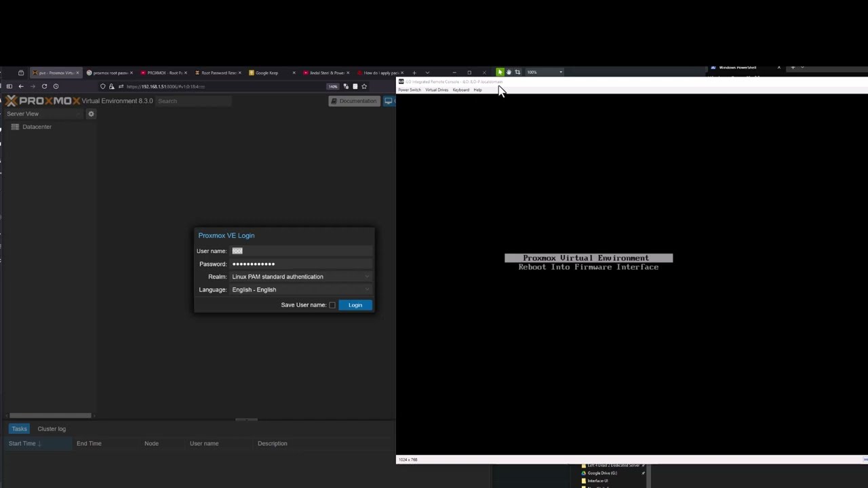Screen dimensions: 868x488
Task: Reload the page with the refresh icon
Action: [x=44, y=86]
